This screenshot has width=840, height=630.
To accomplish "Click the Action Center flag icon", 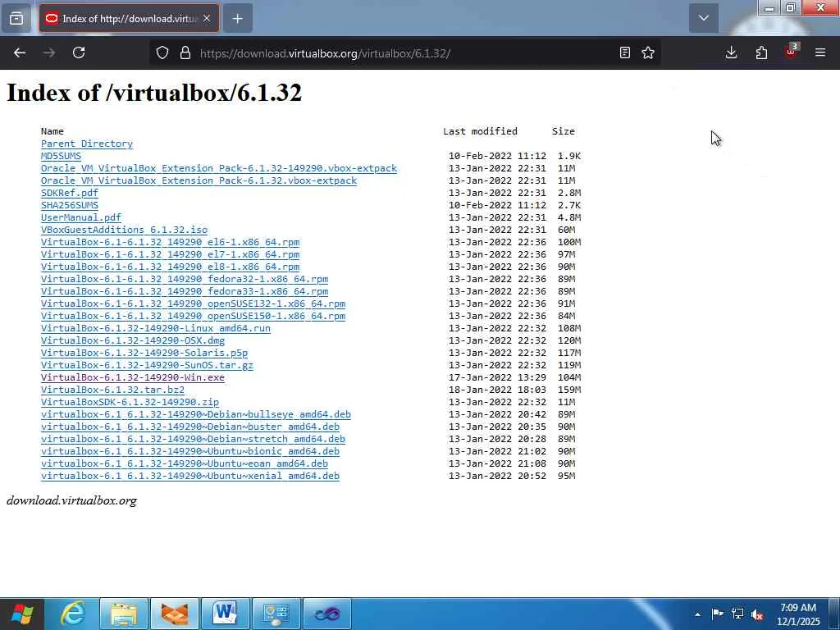I will pos(717,614).
